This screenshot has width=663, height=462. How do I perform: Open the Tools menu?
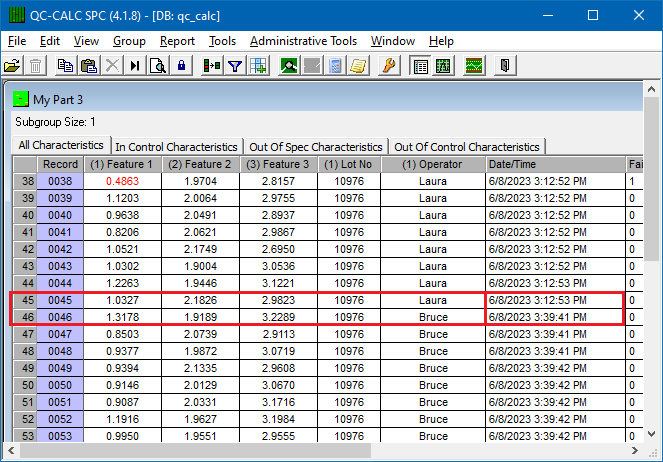pos(222,41)
